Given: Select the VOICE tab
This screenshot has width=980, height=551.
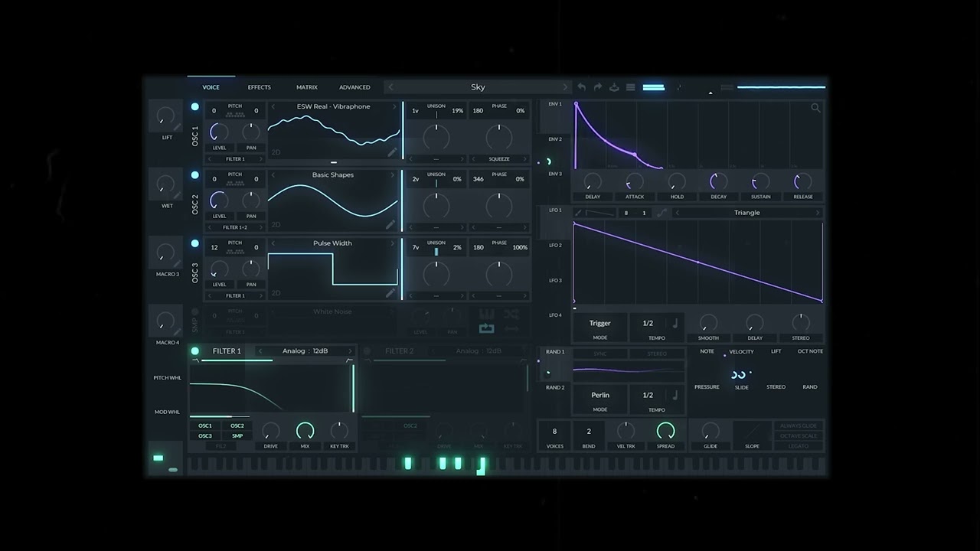Looking at the screenshot, I should (x=211, y=87).
